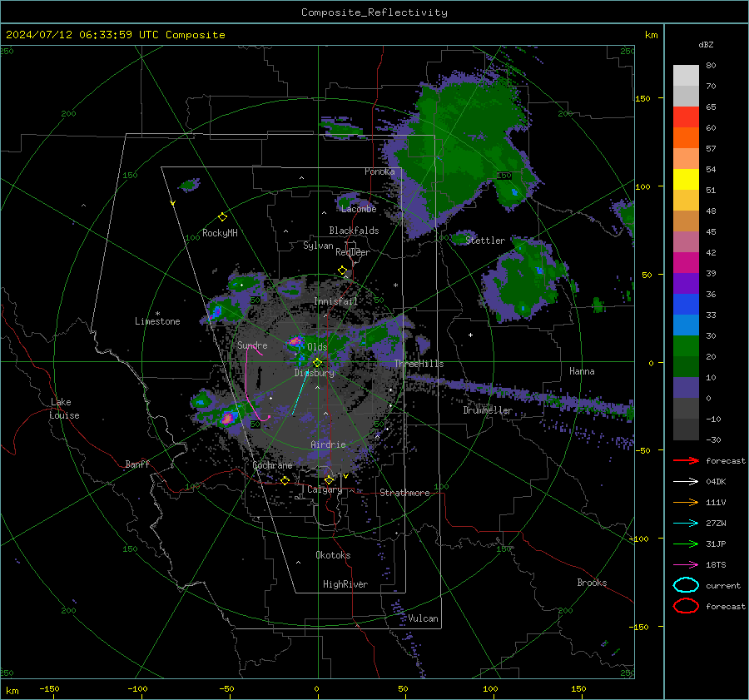Select the magenta 39–42 dBZ swatch
This screenshot has width=749, height=700.
[x=686, y=263]
